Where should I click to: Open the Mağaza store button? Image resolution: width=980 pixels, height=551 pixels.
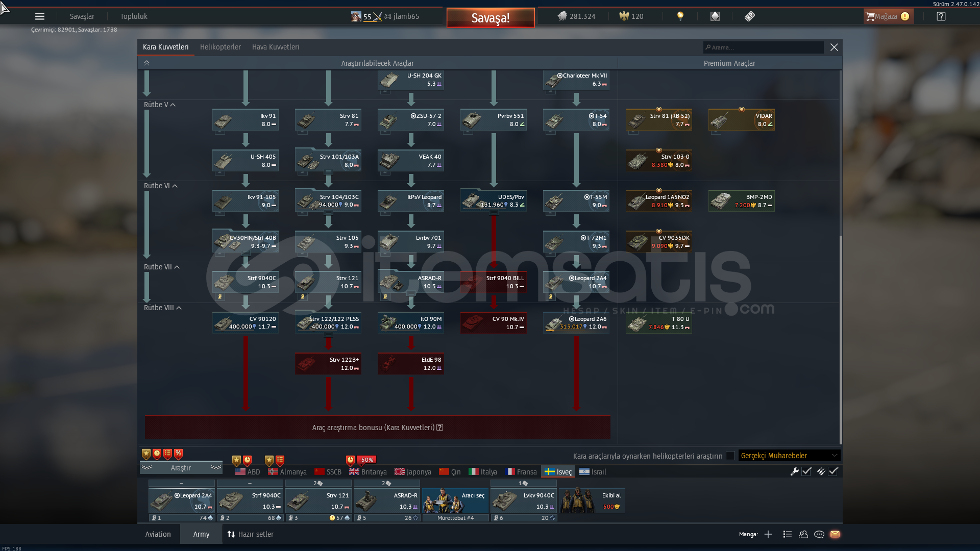click(889, 16)
